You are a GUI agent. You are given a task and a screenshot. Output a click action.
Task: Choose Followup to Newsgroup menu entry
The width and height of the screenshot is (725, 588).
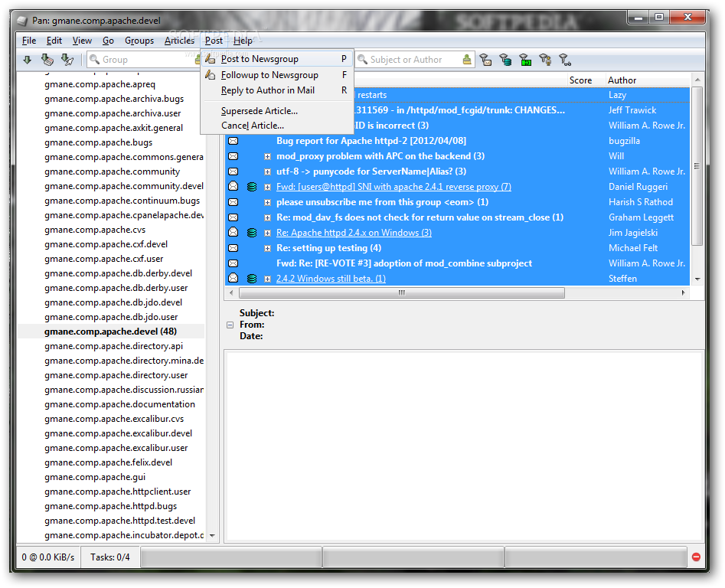click(x=277, y=75)
